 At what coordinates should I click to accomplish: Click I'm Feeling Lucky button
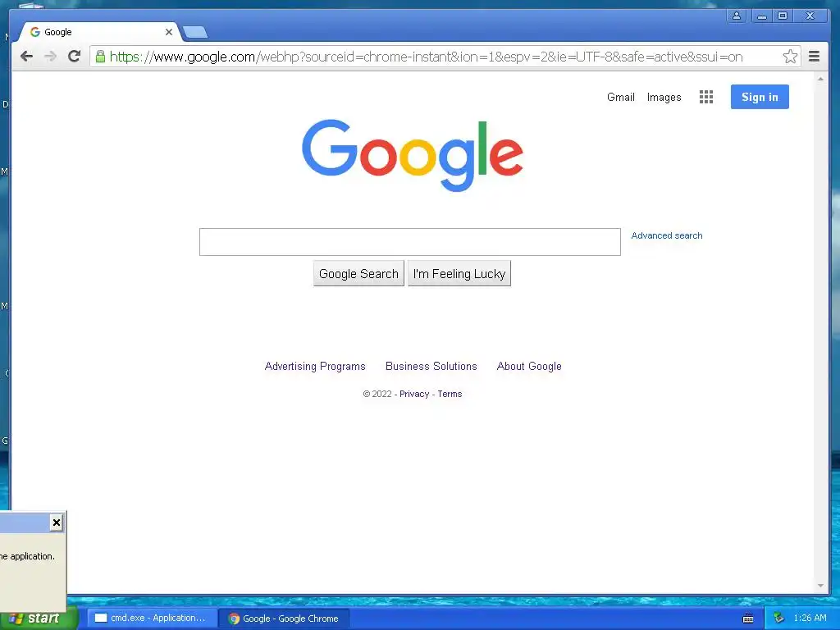pyautogui.click(x=459, y=274)
